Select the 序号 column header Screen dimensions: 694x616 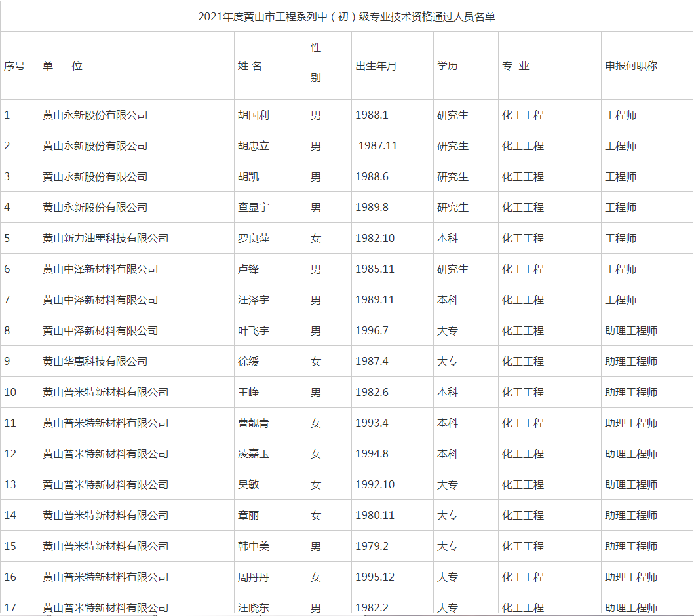(x=14, y=66)
